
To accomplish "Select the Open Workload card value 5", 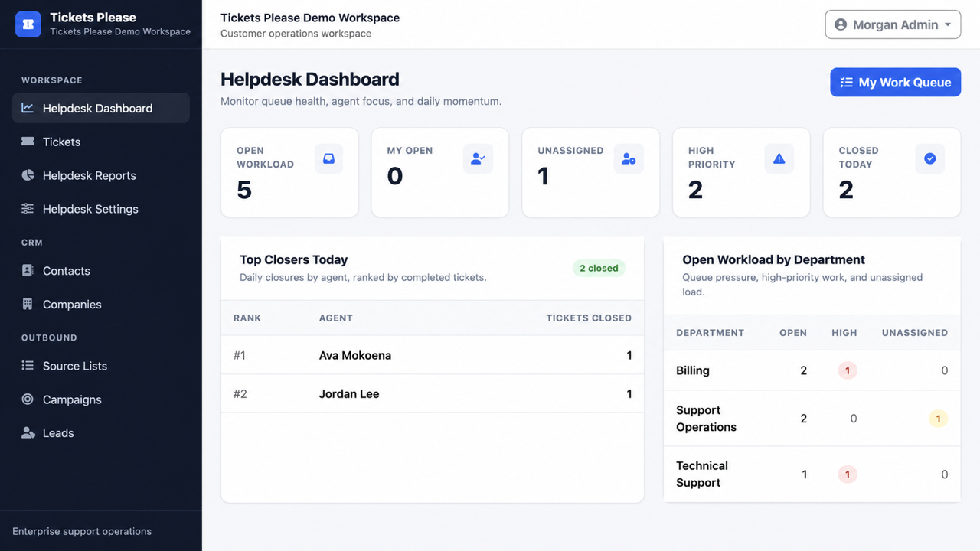I will coord(244,190).
